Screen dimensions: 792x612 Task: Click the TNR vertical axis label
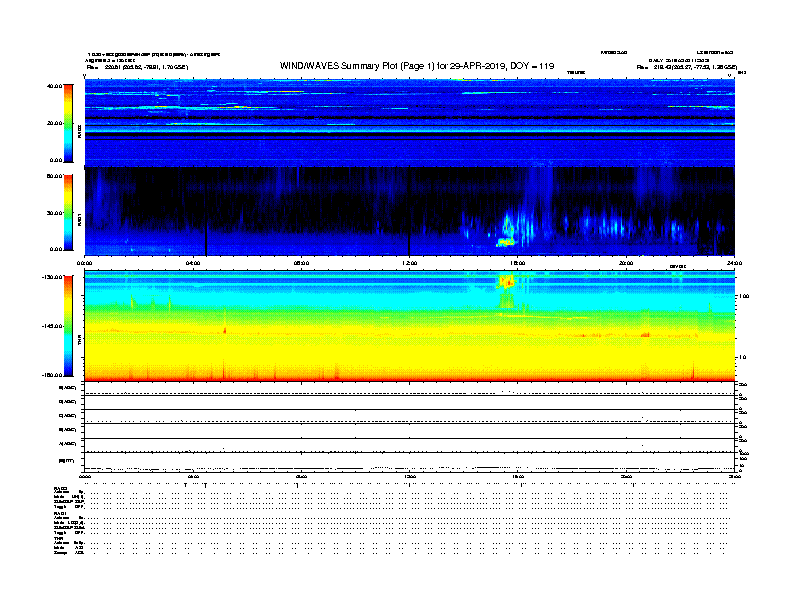pos(79,340)
